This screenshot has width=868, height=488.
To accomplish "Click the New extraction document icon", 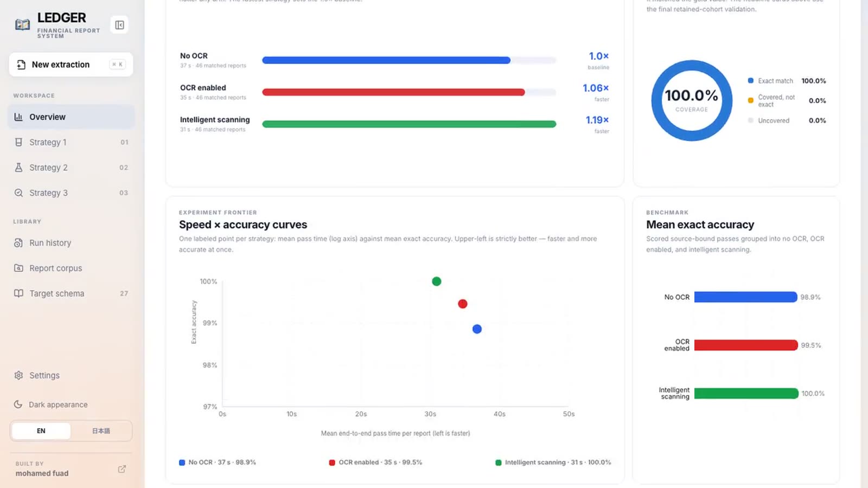I will tap(21, 65).
